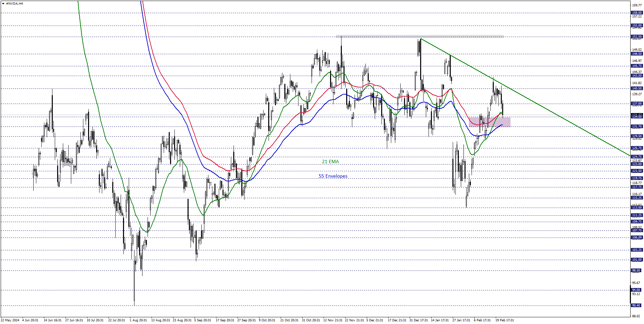Viewport: 644px width, 324px height.
Task: Click the "22 Nov 21:31" time label
Action: [x=354, y=320]
